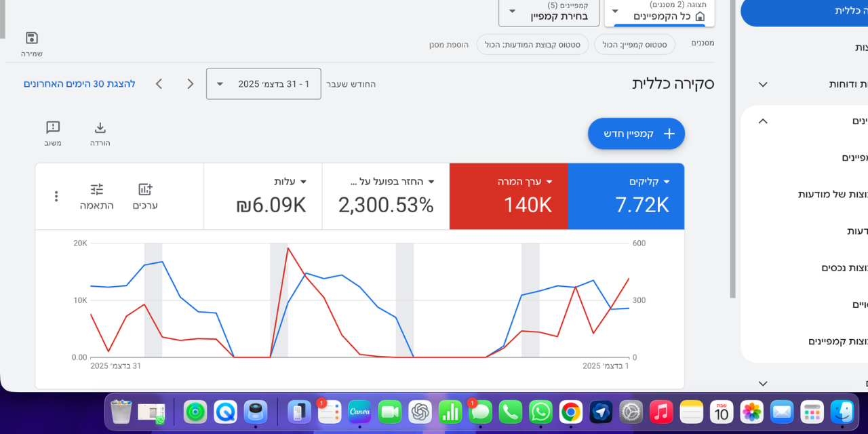The width and height of the screenshot is (868, 434).
Task: Click the שמירה save icon
Action: pos(32,38)
